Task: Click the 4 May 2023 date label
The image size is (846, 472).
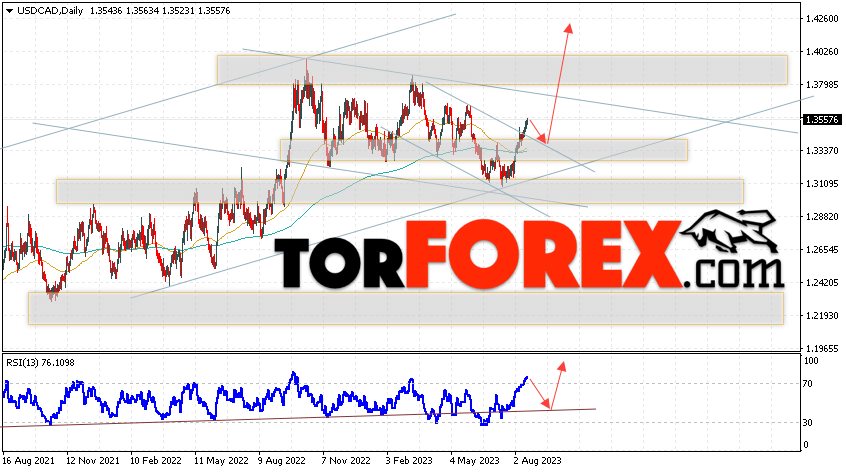Action: 474,461
